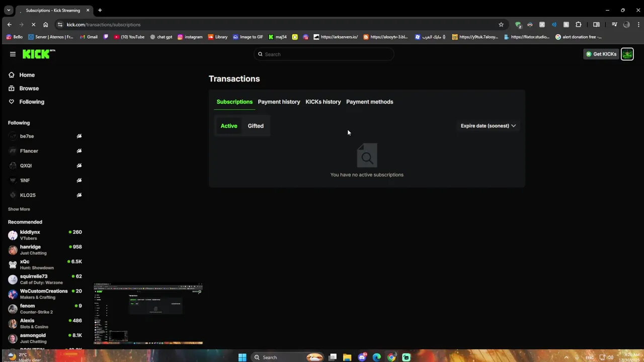The height and width of the screenshot is (362, 644).
Task: Click the KICK logo
Action: 39,54
